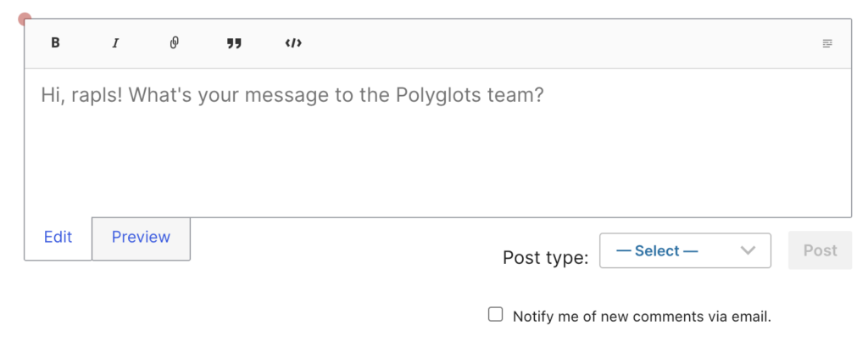The height and width of the screenshot is (348, 868).
Task: Insert a link using the paperclip icon
Action: click(x=175, y=43)
